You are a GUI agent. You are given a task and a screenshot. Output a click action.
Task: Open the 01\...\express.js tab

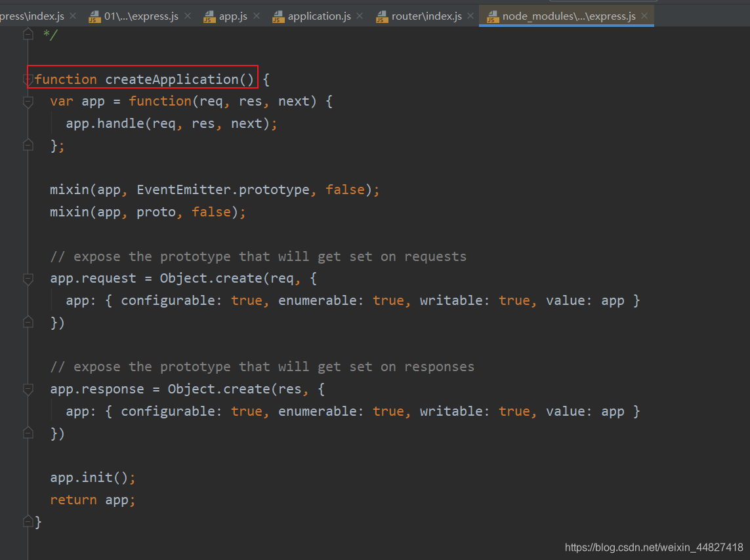coord(141,16)
